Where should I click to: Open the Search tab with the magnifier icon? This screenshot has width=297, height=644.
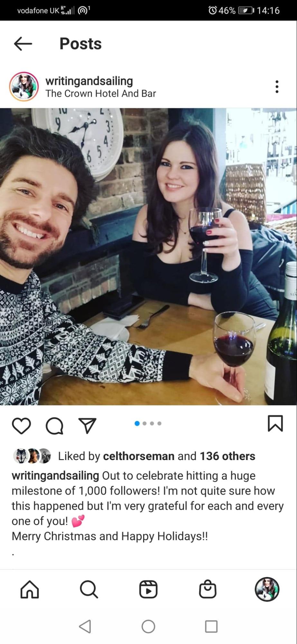(x=89, y=589)
